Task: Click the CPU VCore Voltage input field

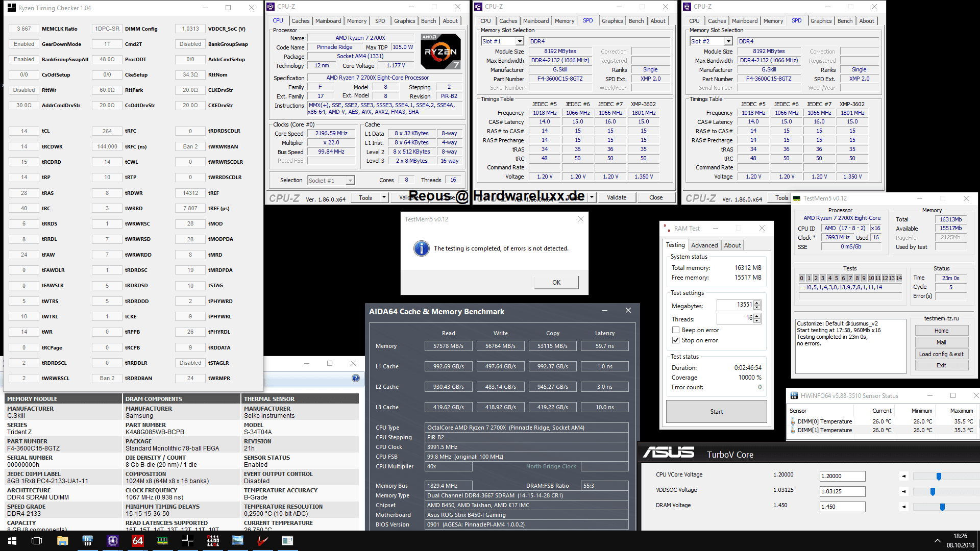Action: click(842, 476)
